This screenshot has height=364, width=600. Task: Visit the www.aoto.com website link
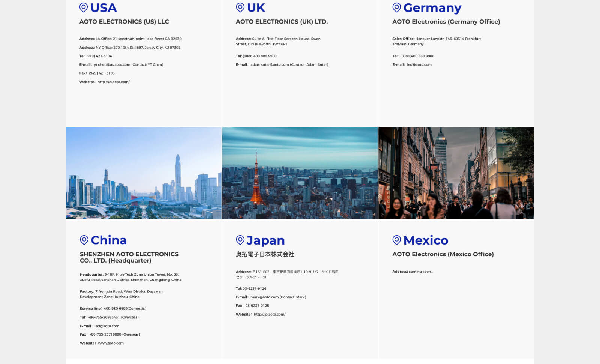(111, 343)
